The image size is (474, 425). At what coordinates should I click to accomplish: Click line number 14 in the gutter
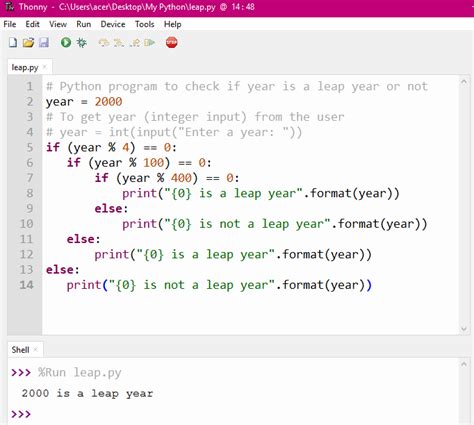pos(26,285)
